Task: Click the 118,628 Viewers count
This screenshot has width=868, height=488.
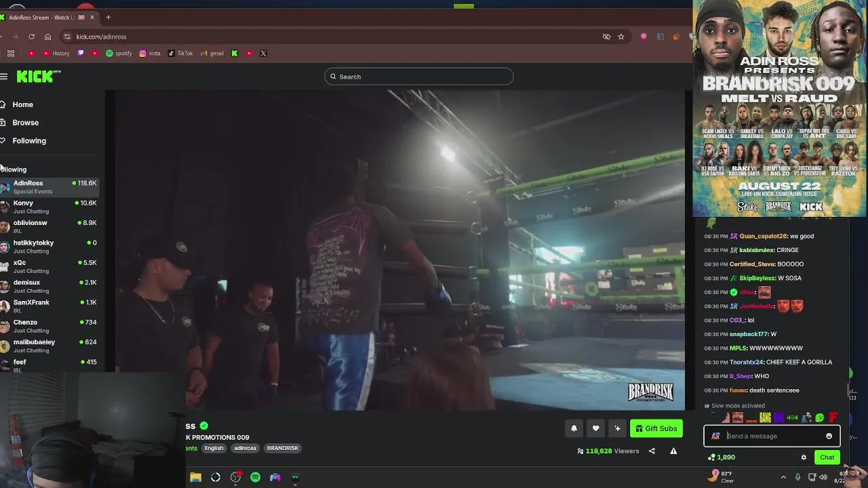Action: 608,451
